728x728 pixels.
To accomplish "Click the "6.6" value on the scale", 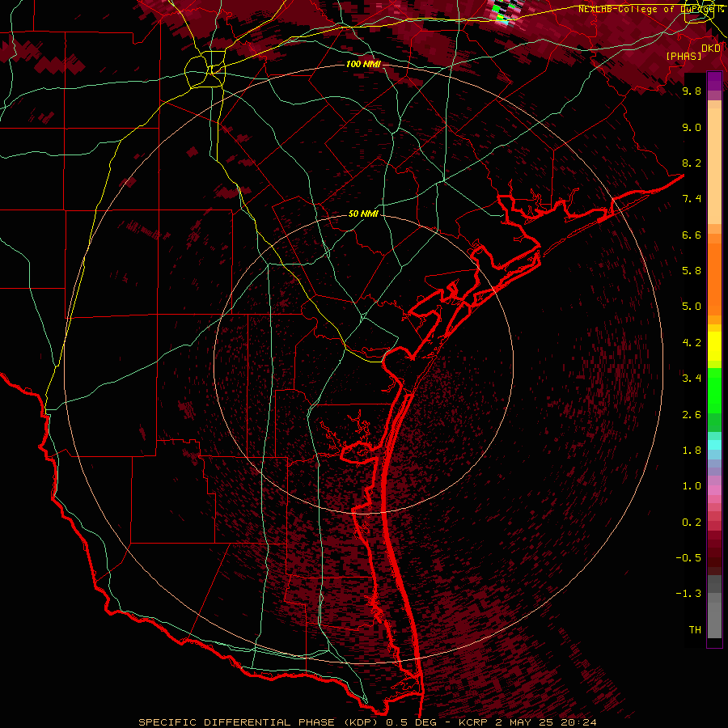I will click(x=692, y=235).
